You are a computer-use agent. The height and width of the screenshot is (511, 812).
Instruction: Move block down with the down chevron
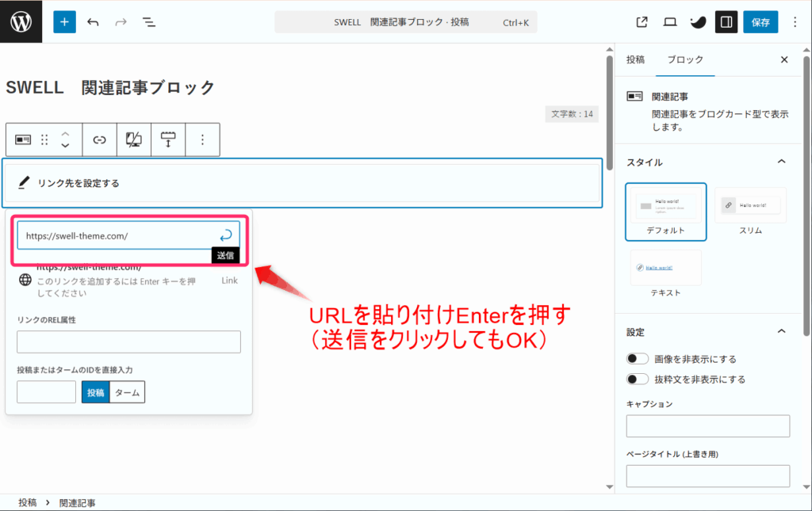coord(65,146)
